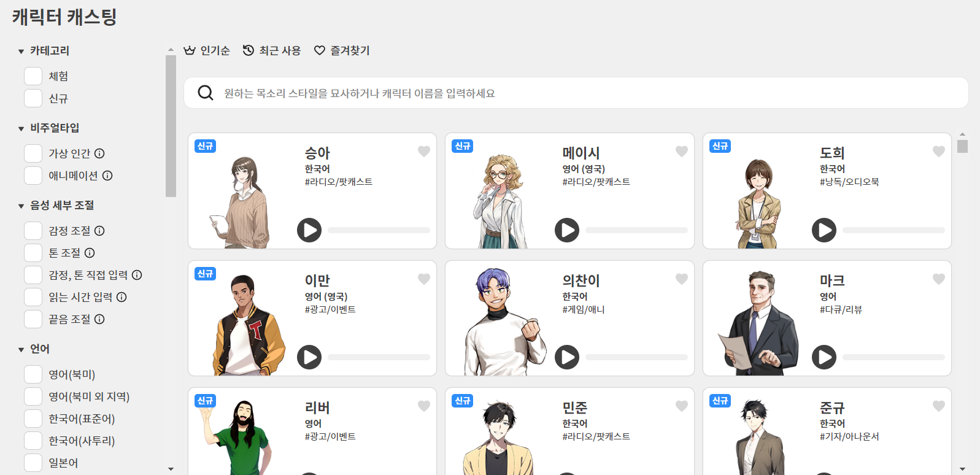Open the 민준 character name

[x=575, y=407]
